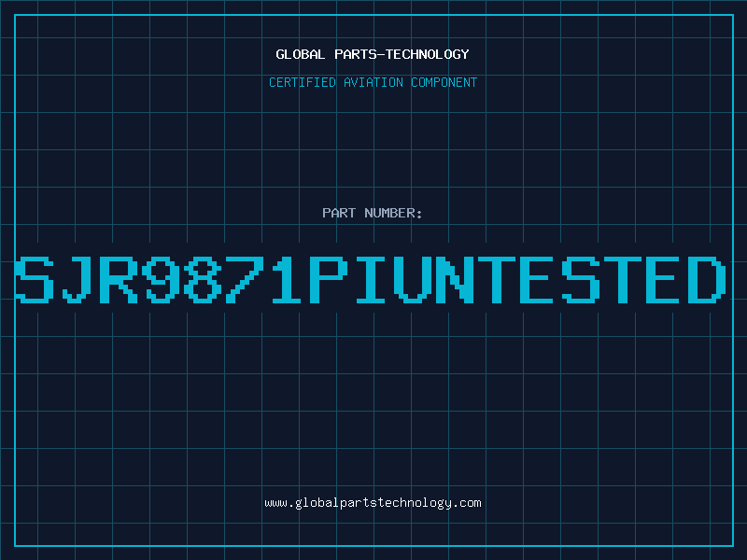Click the word GLOBAL in the heading
Viewport: 747px width, 560px height.
point(301,54)
